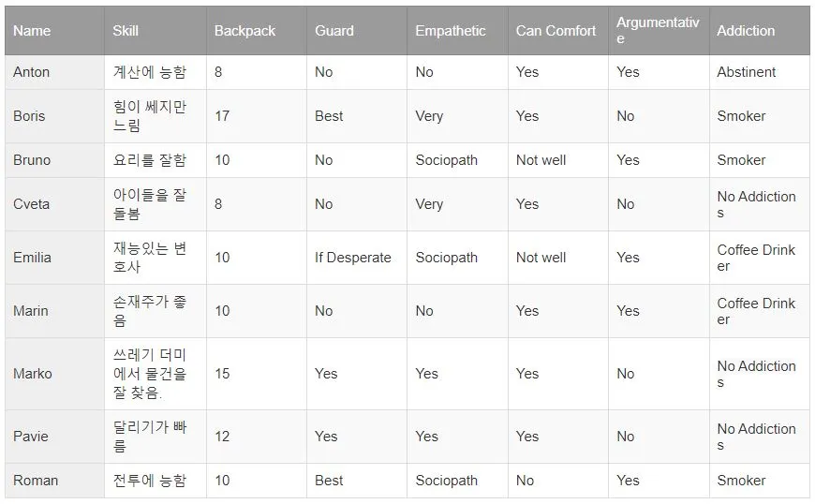Click the Name column header
Viewport: 815px width, 504px height.
pos(32,31)
